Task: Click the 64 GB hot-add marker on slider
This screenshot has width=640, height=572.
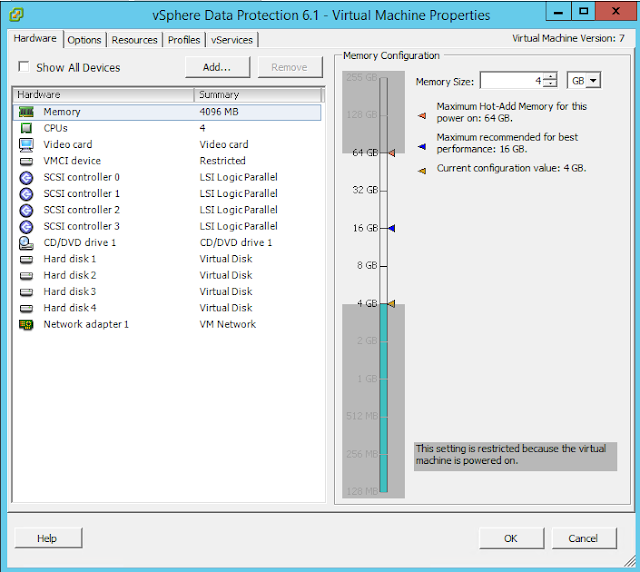Action: pos(392,153)
